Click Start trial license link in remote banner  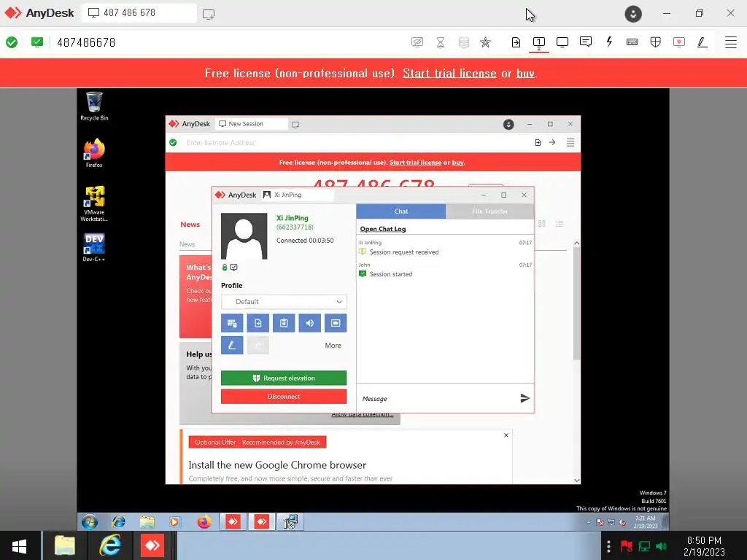[x=415, y=163]
